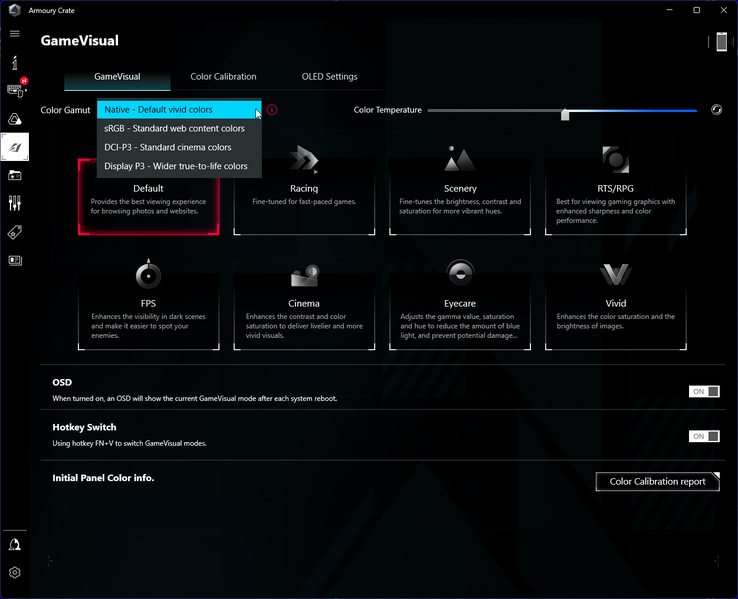Open the hamburger menu in sidebar

click(15, 33)
